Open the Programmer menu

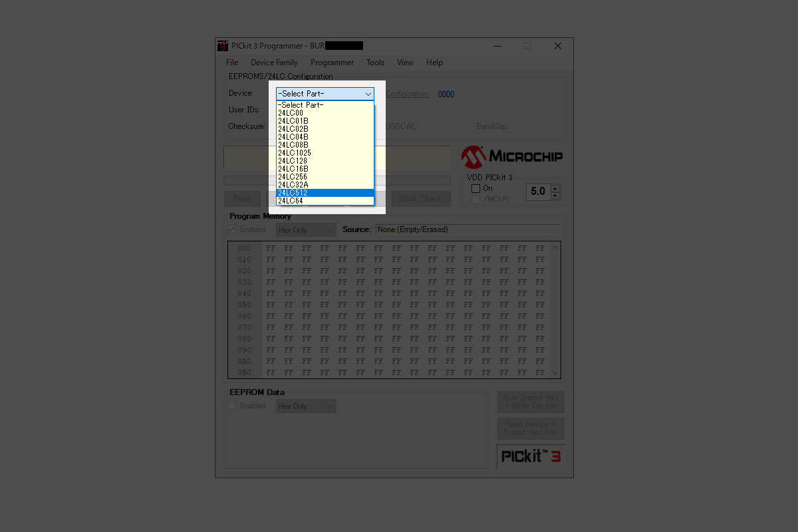pyautogui.click(x=332, y=63)
